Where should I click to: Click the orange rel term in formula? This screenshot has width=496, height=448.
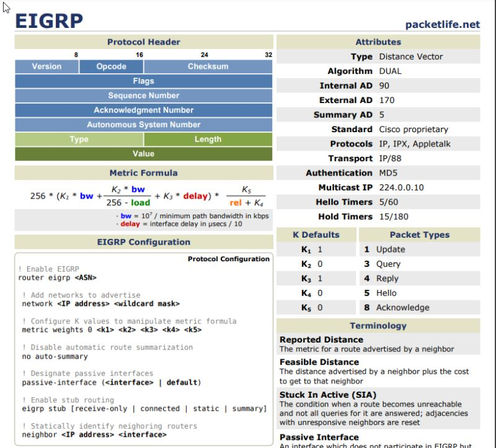(236, 203)
